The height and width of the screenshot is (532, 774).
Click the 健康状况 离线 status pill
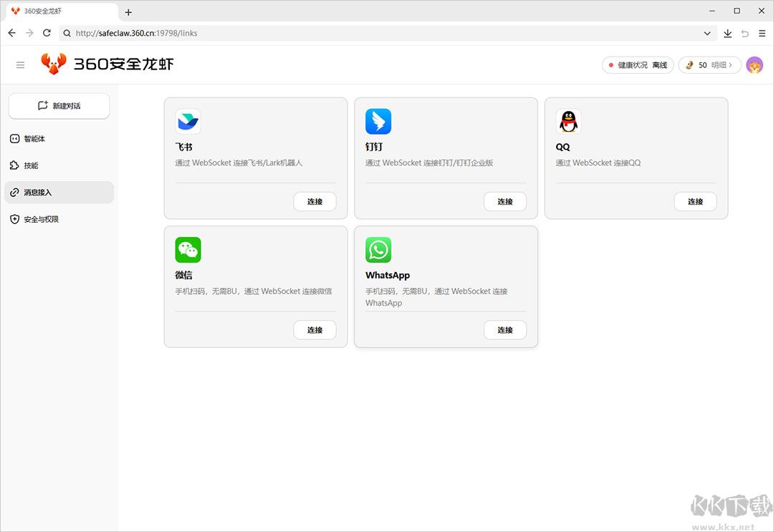(x=638, y=65)
